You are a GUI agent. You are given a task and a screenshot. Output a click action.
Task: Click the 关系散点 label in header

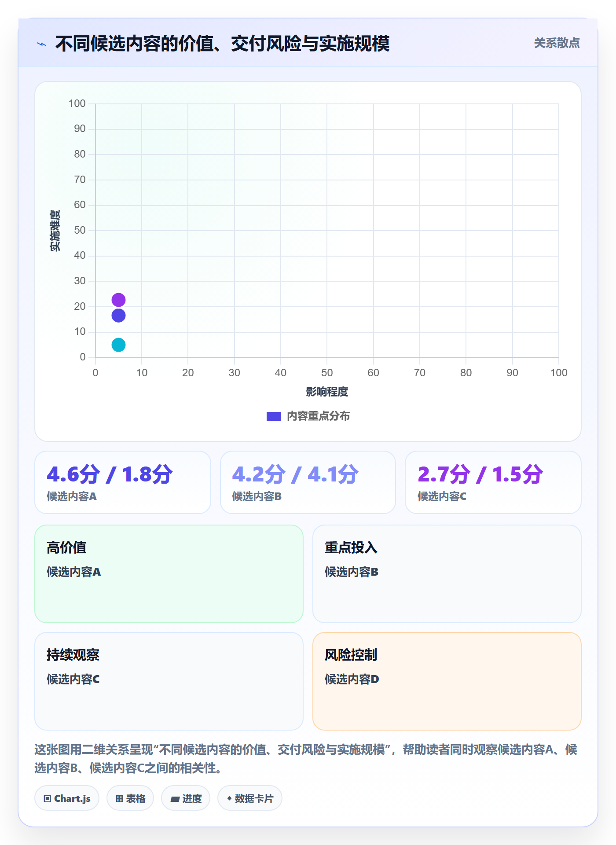tap(557, 43)
